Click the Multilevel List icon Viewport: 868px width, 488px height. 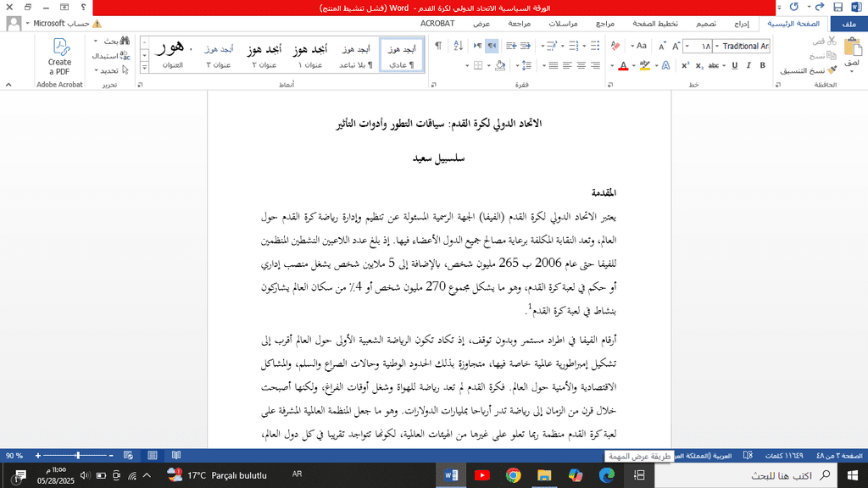552,46
